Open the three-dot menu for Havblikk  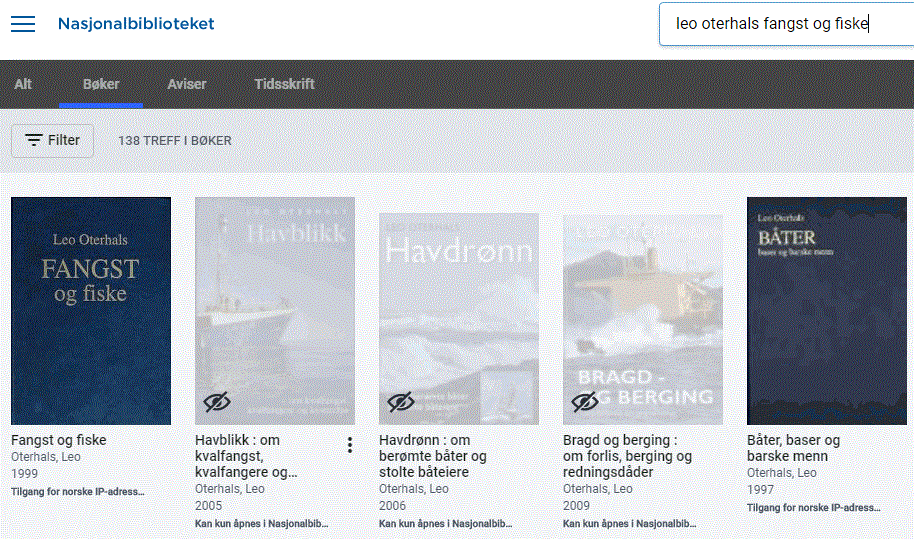[x=350, y=445]
